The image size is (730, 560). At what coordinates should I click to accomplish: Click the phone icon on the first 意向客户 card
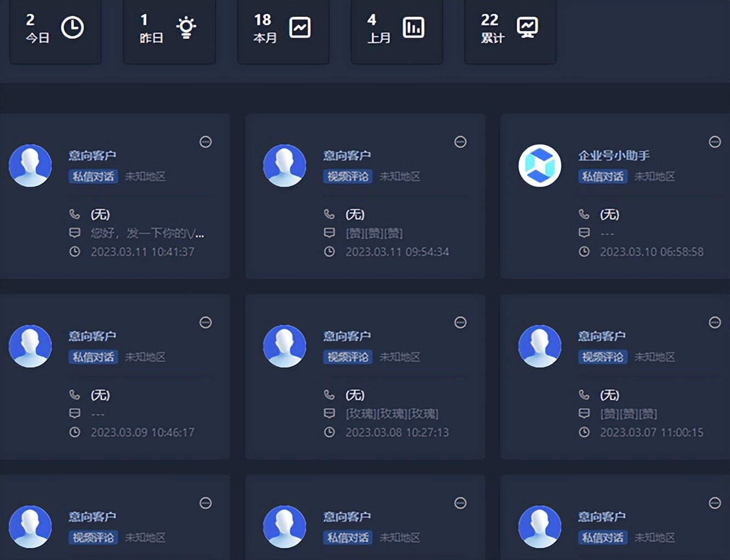[75, 214]
